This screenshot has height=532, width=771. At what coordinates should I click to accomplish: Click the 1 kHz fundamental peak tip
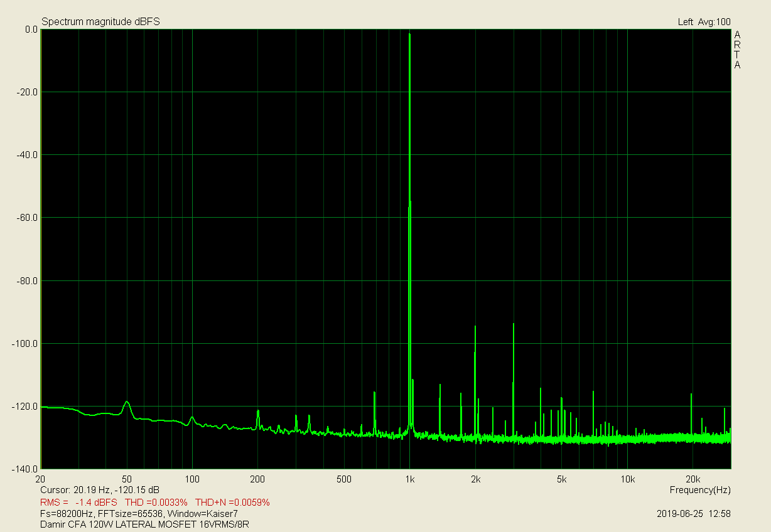pos(409,34)
